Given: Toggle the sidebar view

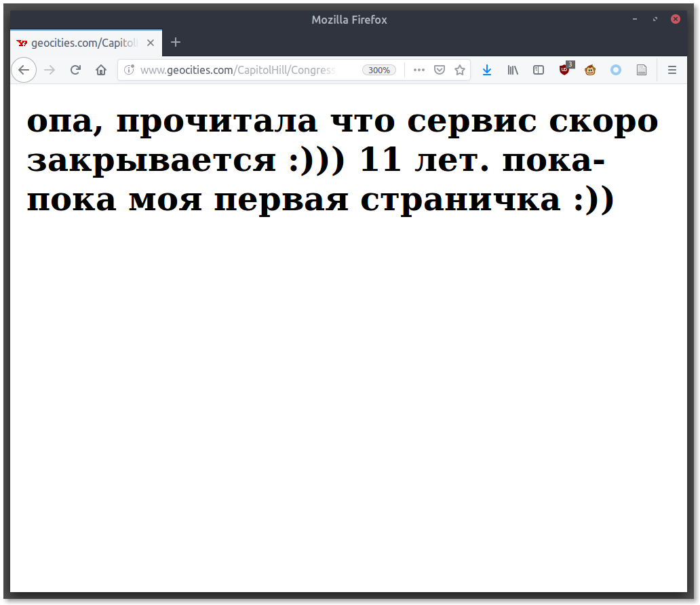Looking at the screenshot, I should click(539, 70).
